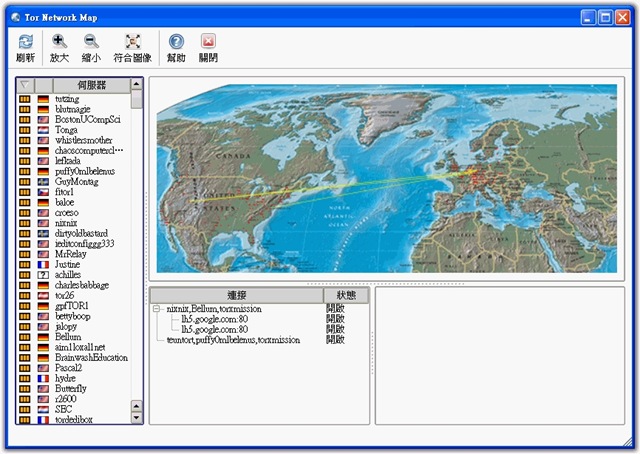Select server aim1loxal1net in the list

(x=80, y=347)
